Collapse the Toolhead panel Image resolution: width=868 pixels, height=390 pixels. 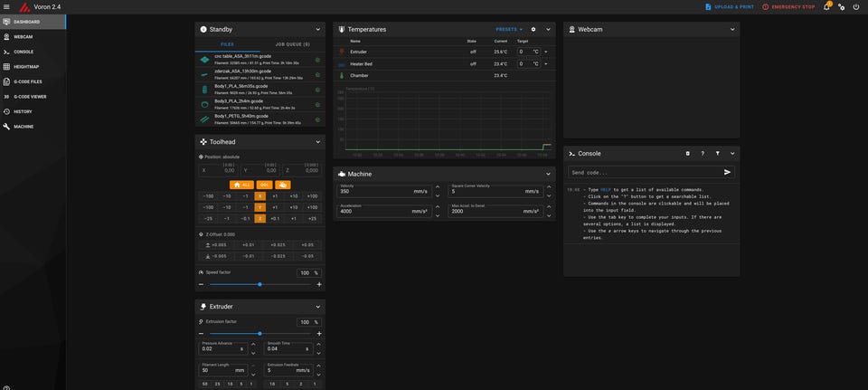pyautogui.click(x=317, y=142)
